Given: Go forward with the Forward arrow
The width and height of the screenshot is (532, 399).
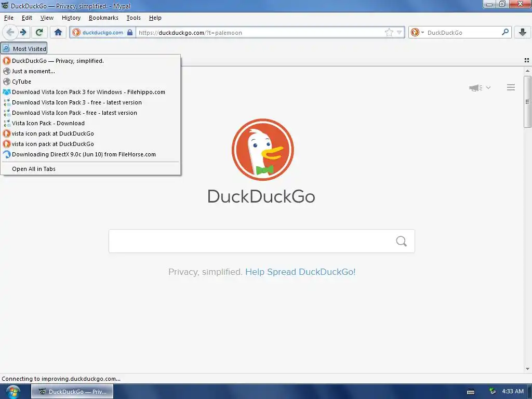Looking at the screenshot, I should [x=23, y=32].
